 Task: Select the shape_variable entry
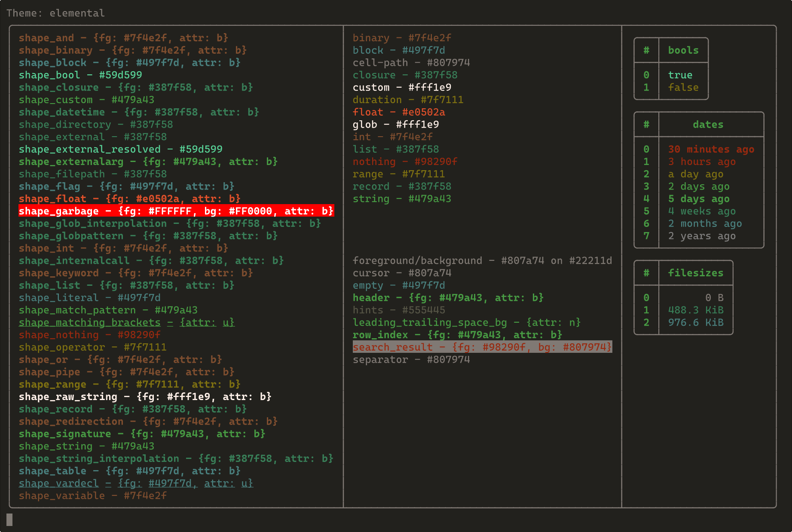pos(93,496)
